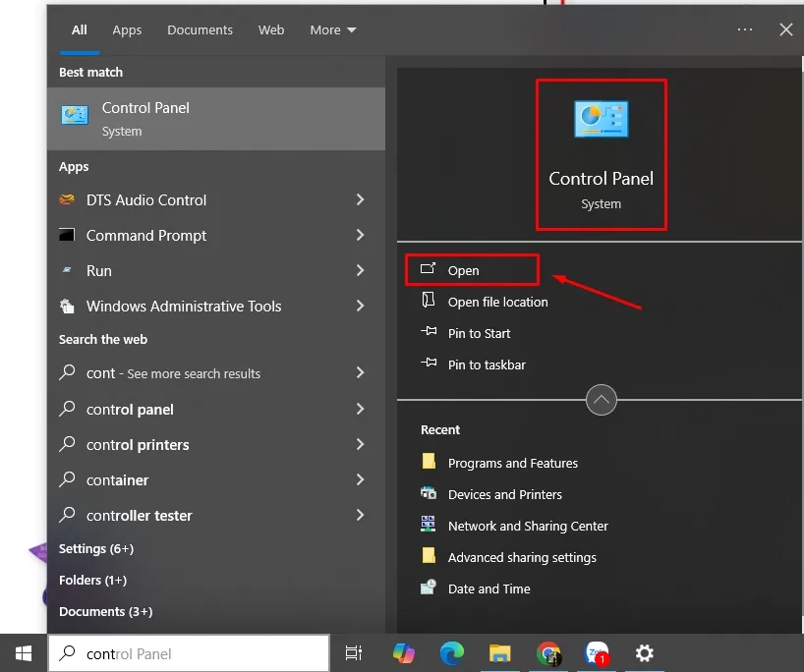Screen dimensions: 804x672
Task: Click the Windows Start button
Action: (24, 652)
